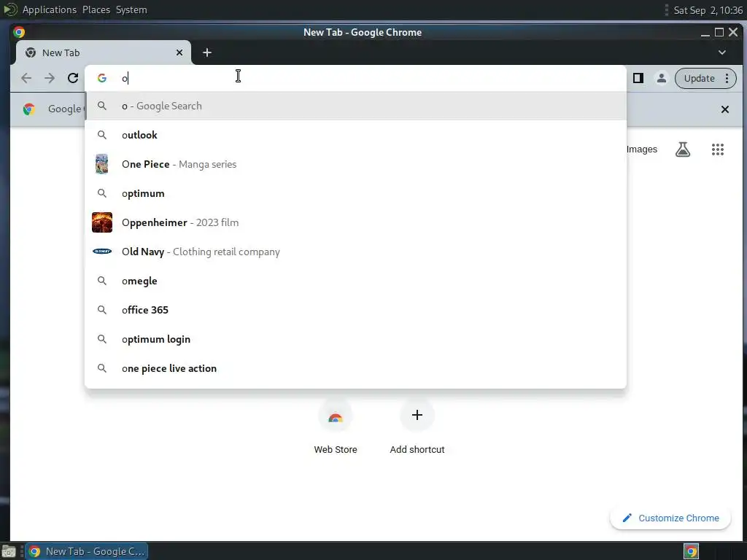Choose Old Navy clothing retail suggestion
Image resolution: width=747 pixels, height=560 pixels.
point(355,252)
